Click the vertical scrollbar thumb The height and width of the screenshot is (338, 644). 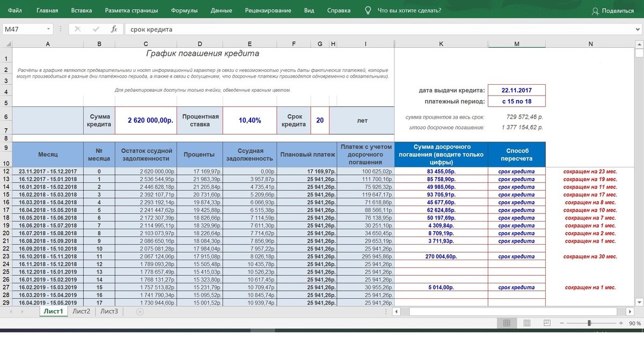point(639,54)
